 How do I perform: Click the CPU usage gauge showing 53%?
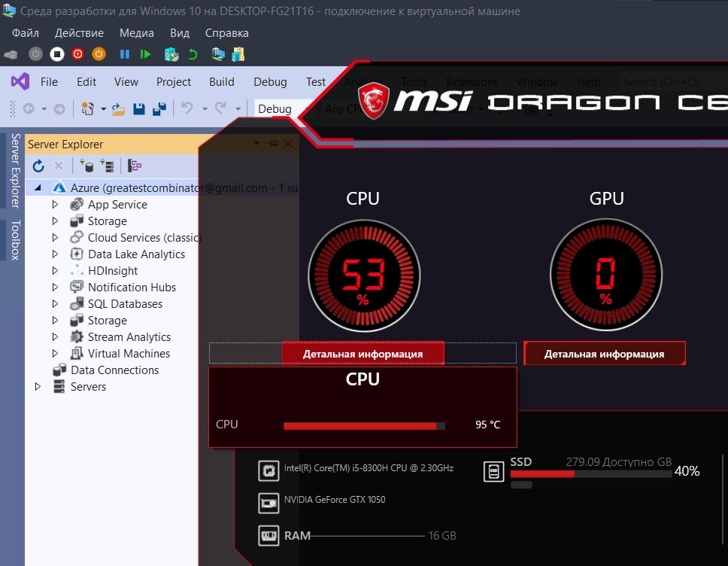point(364,275)
